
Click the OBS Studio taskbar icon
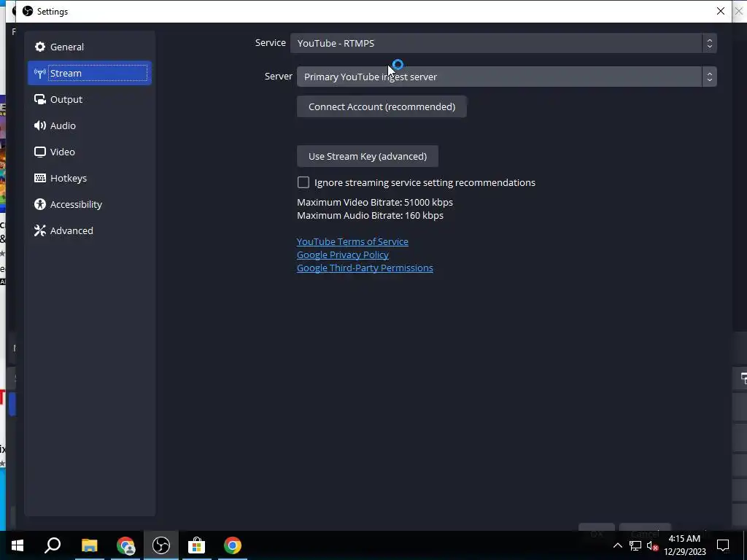click(x=161, y=545)
